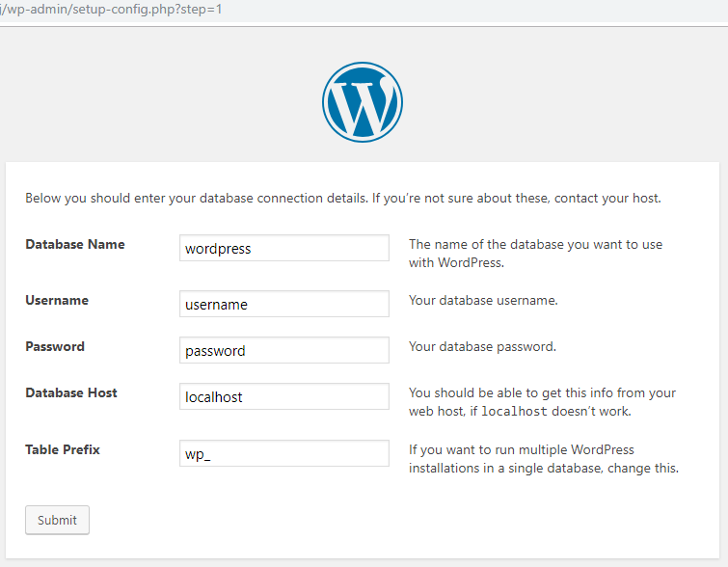
Task: Click into the Username text box
Action: point(284,304)
